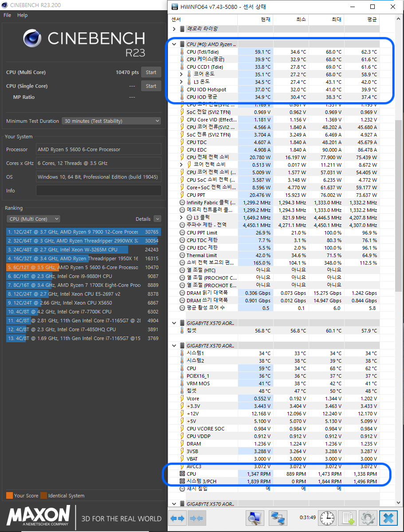The width and height of the screenshot is (404, 532).
Task: Open the HWiNFO sensor settings gear icon
Action: pyautogui.click(x=368, y=518)
